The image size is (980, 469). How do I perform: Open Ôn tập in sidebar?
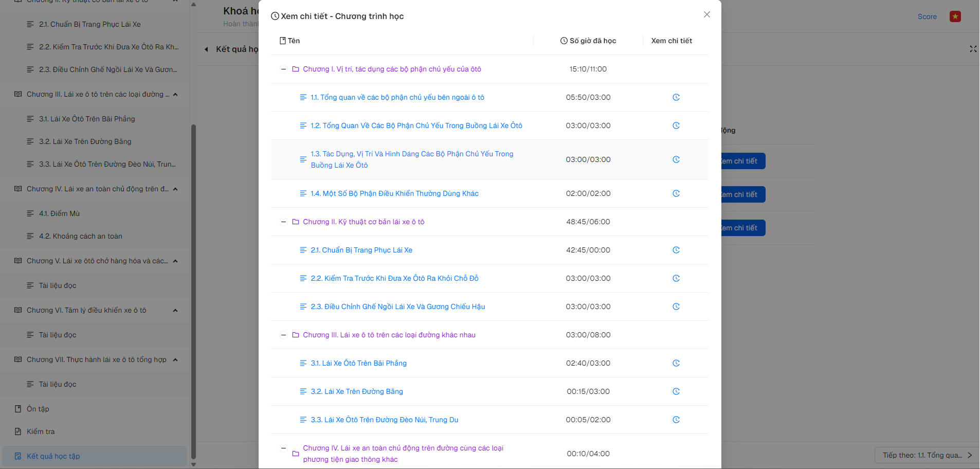(38, 409)
